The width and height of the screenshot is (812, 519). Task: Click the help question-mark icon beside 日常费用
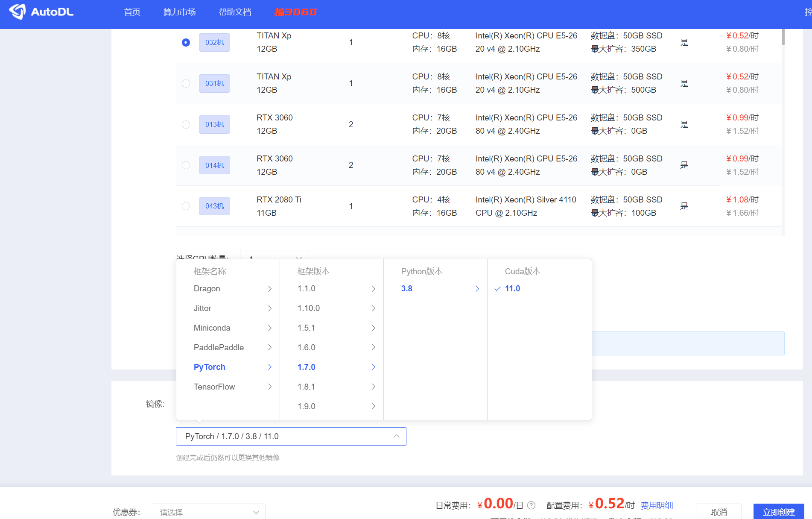[x=532, y=505]
